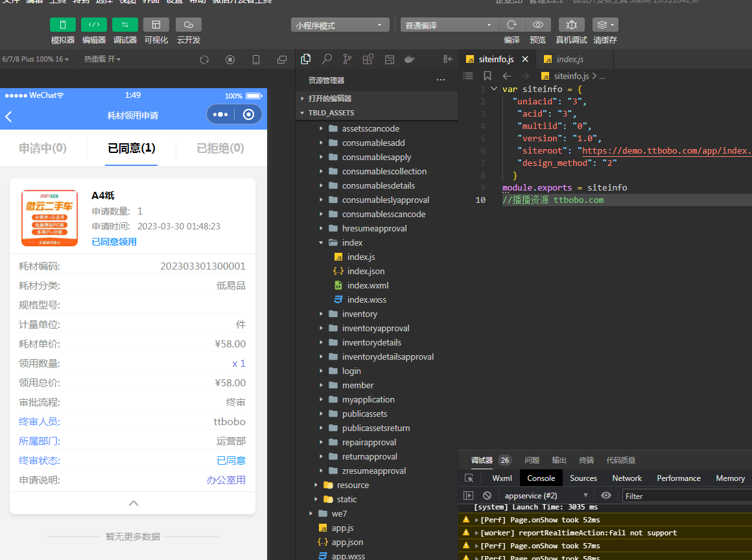Open the source control icon

click(347, 59)
